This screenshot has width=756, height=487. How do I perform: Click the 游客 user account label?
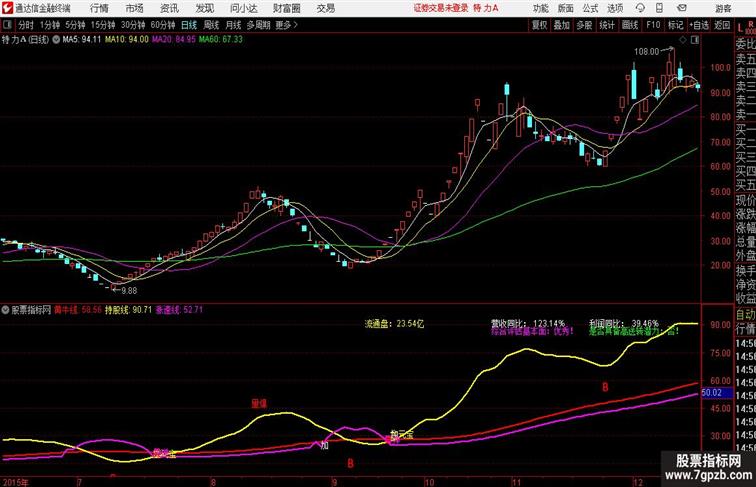[723, 8]
